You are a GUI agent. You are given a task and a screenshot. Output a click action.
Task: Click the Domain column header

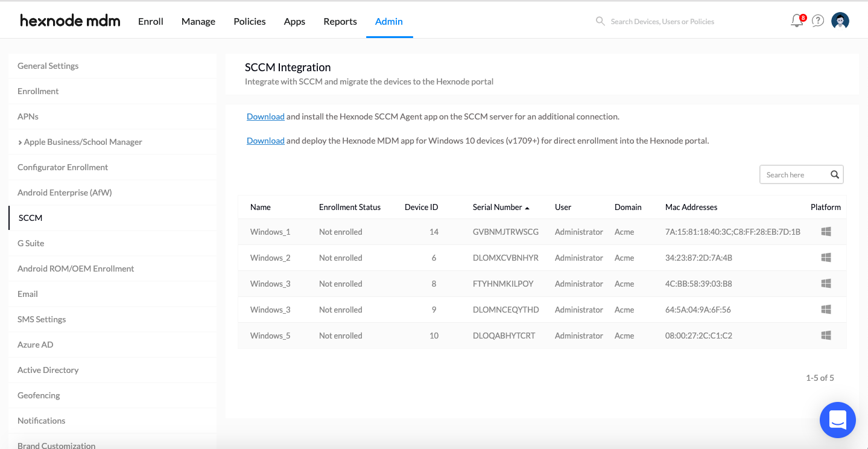(628, 207)
